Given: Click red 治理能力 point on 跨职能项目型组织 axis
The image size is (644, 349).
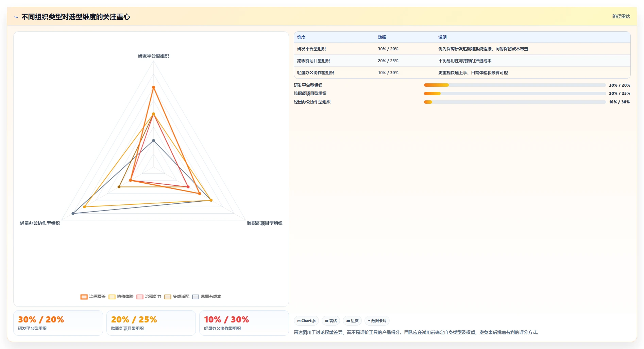Looking at the screenshot, I should (188, 187).
